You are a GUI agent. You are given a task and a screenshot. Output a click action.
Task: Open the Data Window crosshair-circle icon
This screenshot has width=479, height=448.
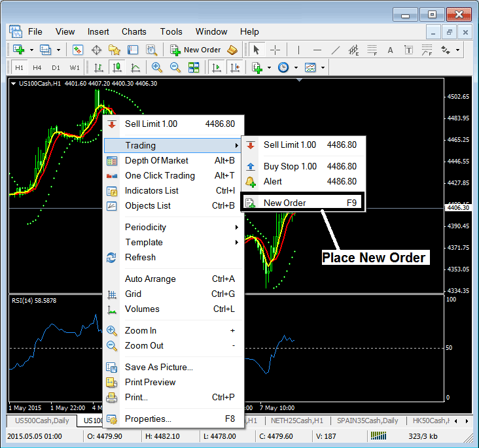96,50
